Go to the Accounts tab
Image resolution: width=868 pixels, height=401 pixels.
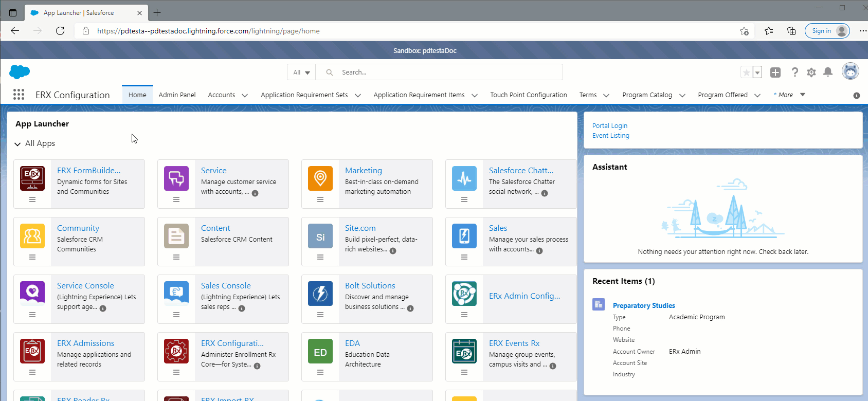(x=222, y=95)
